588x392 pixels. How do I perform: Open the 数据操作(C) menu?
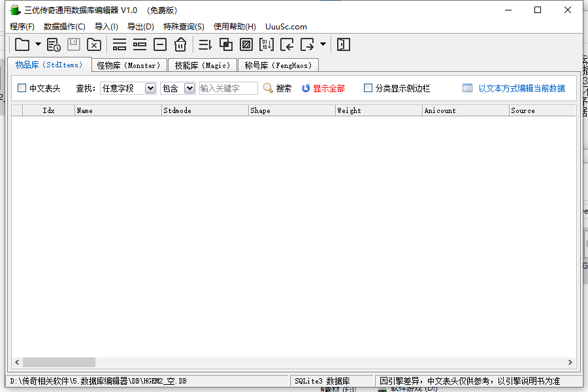[x=64, y=27]
